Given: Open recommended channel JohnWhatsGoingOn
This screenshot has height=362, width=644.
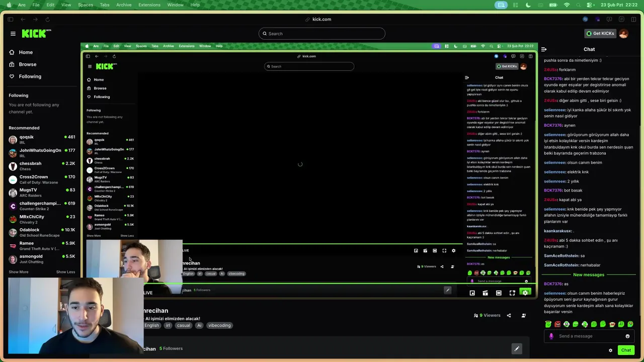Looking at the screenshot, I should click(x=42, y=153).
